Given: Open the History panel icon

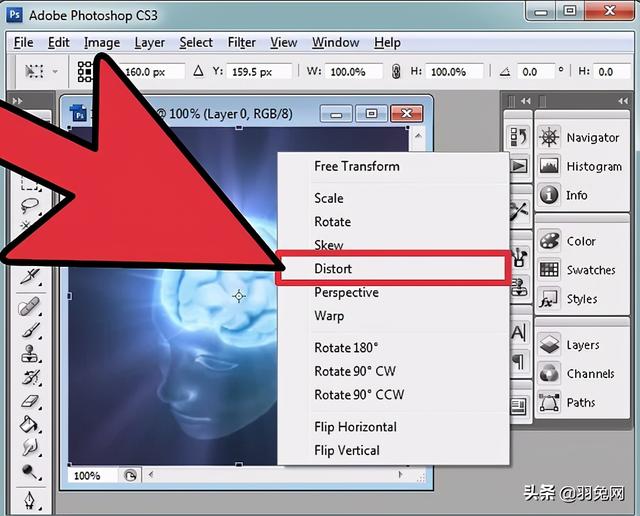Looking at the screenshot, I should tap(518, 137).
